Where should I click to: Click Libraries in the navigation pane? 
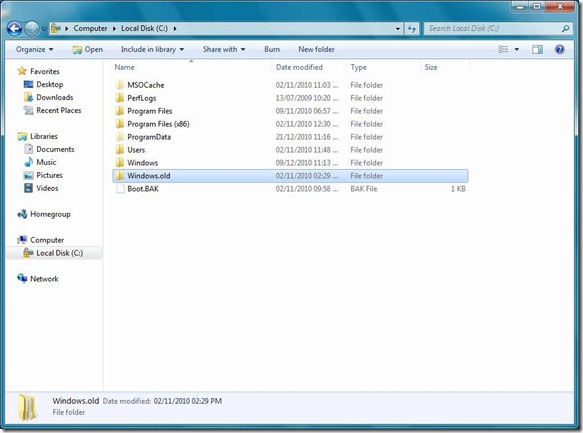(44, 136)
